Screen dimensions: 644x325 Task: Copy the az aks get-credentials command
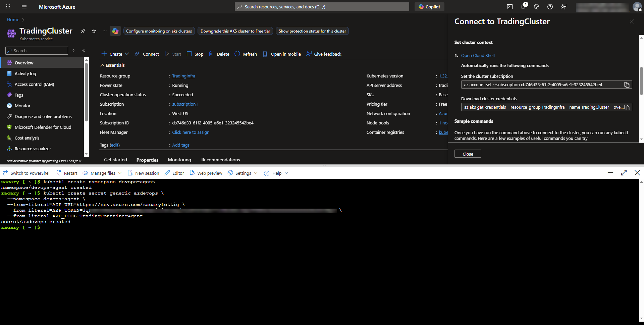pyautogui.click(x=627, y=107)
